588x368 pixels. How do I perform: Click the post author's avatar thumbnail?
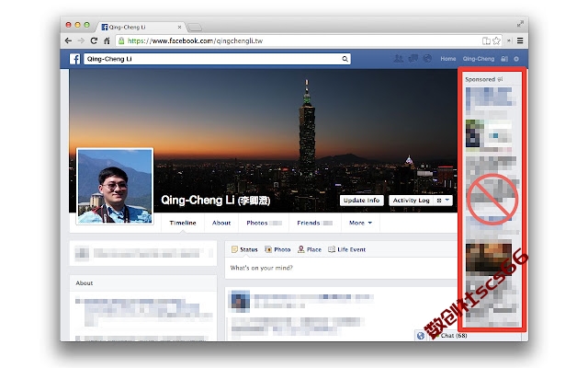(241, 301)
